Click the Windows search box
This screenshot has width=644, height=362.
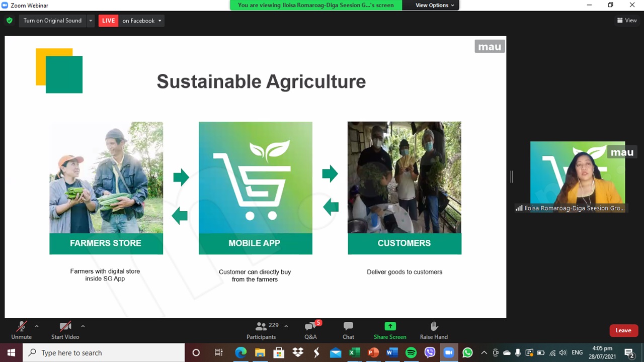[104, 352]
